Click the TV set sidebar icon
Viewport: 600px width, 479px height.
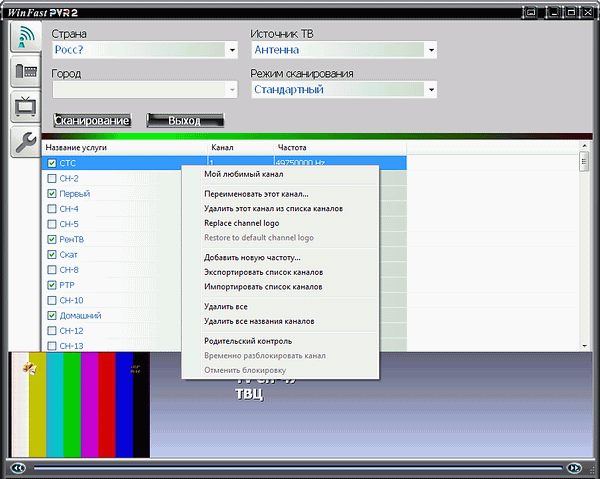pos(23,107)
